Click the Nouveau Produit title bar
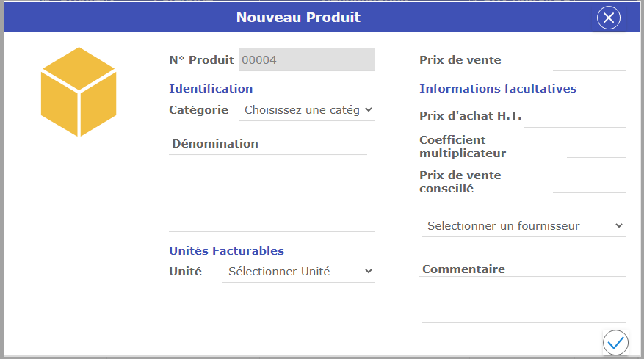 click(298, 18)
